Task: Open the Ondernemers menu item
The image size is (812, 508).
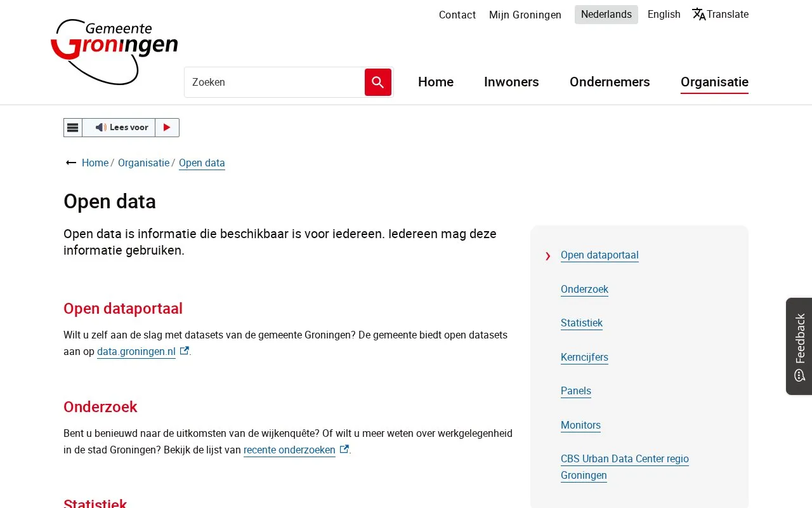Action: click(610, 82)
